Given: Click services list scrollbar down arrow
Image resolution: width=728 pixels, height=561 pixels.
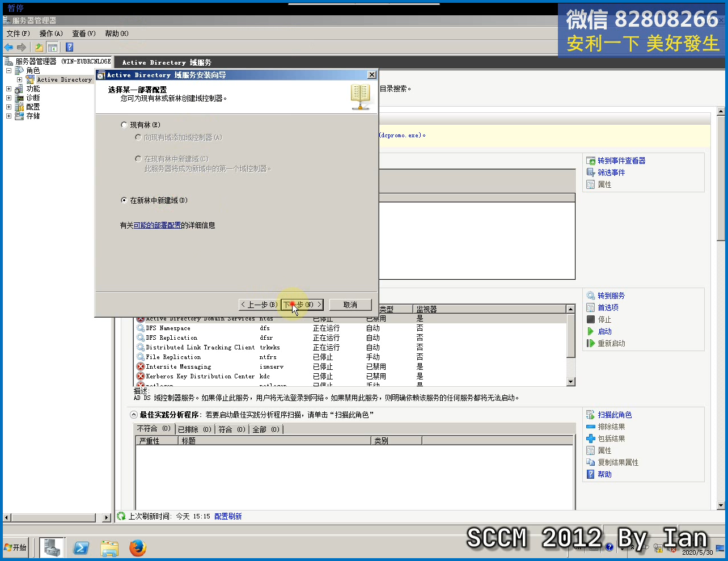Looking at the screenshot, I should point(571,382).
